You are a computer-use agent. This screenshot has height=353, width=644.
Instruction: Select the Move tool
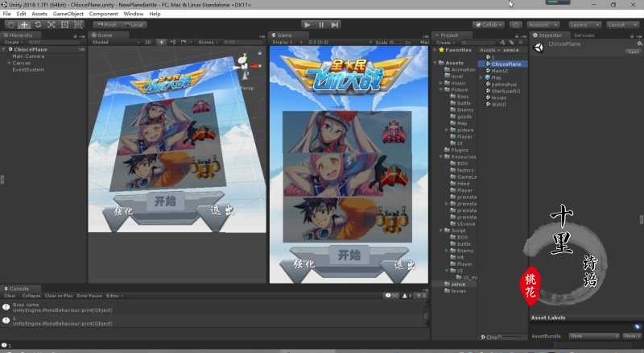coord(24,25)
